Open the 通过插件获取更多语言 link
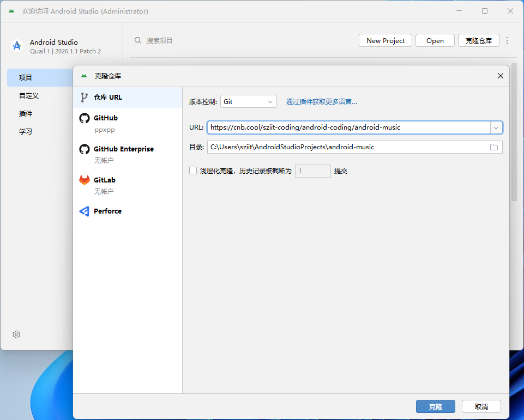Viewport: 524px width, 420px height. click(x=322, y=101)
